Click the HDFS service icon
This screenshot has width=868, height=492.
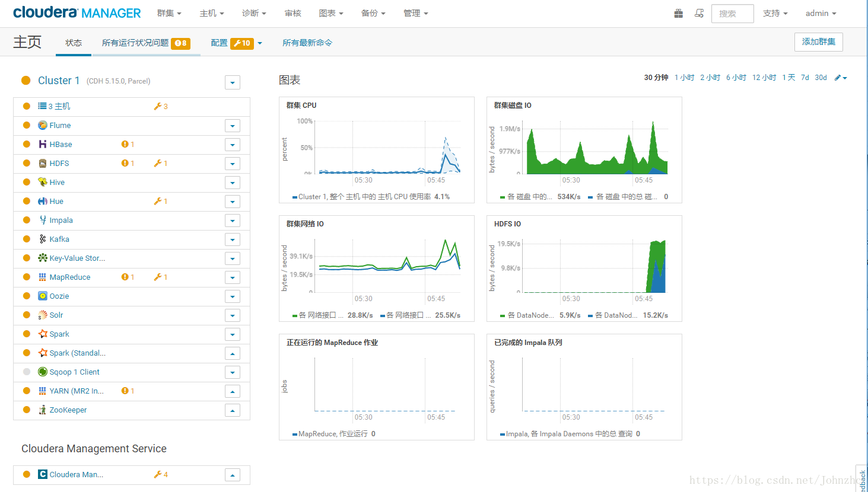[43, 163]
